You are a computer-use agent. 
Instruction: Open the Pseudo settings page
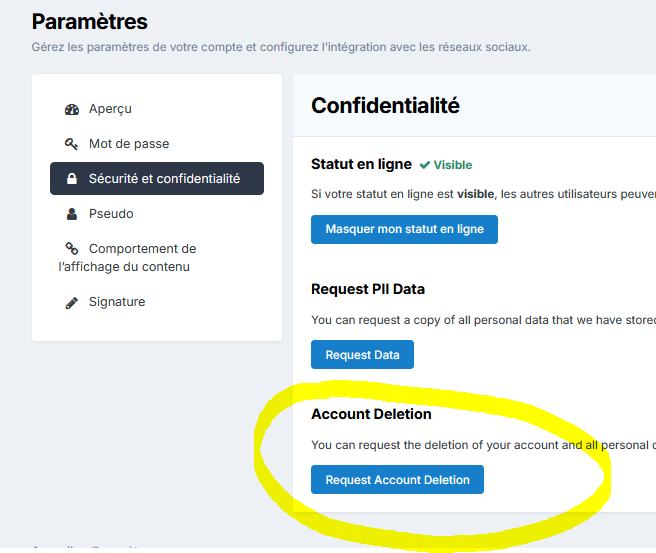(x=111, y=214)
